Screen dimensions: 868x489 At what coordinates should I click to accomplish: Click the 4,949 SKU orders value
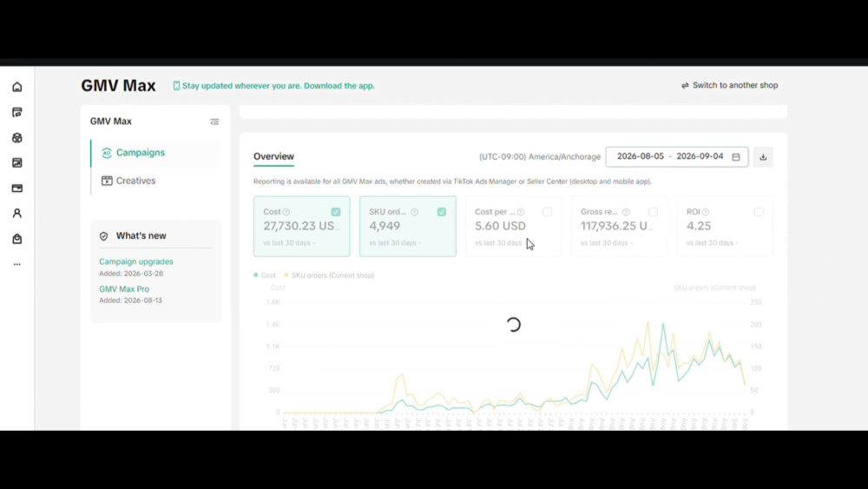[x=385, y=226]
